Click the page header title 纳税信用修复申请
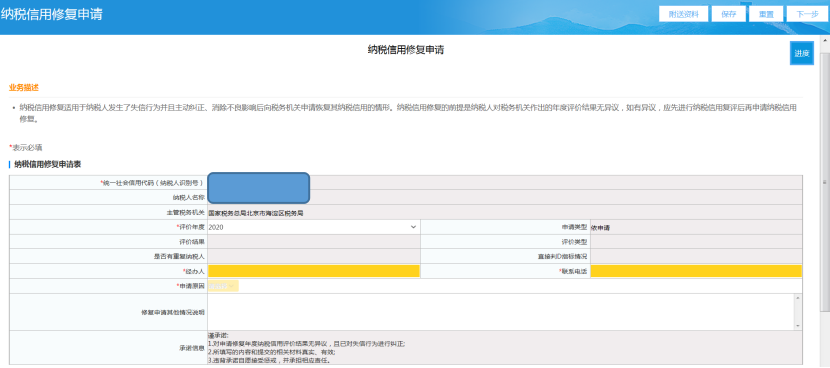The image size is (830, 368). pyautogui.click(x=51, y=14)
